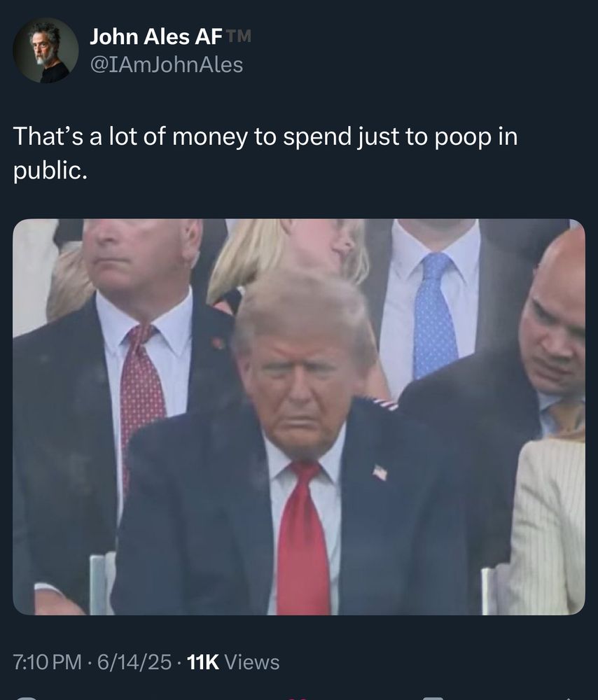The height and width of the screenshot is (700, 598).
Task: Tap the TM badge beside the name
Action: pos(239,35)
